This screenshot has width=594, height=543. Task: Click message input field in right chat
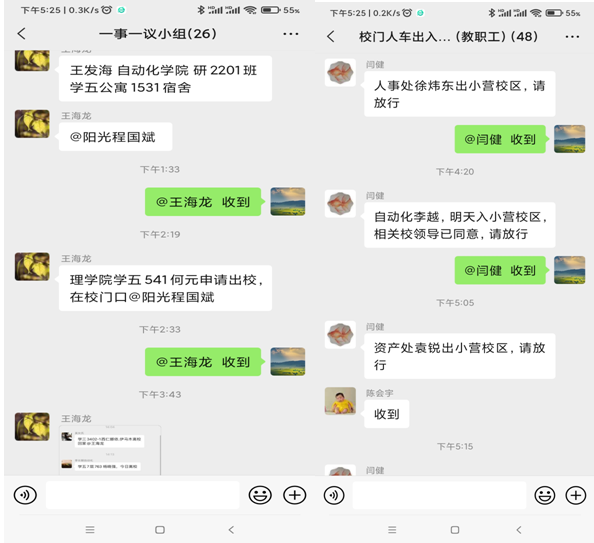(x=439, y=495)
